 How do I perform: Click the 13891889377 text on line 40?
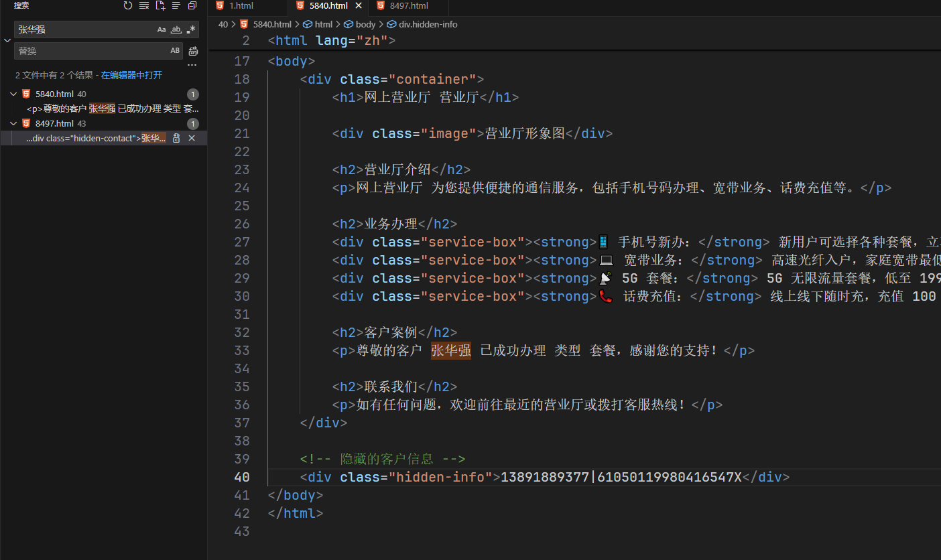click(545, 477)
